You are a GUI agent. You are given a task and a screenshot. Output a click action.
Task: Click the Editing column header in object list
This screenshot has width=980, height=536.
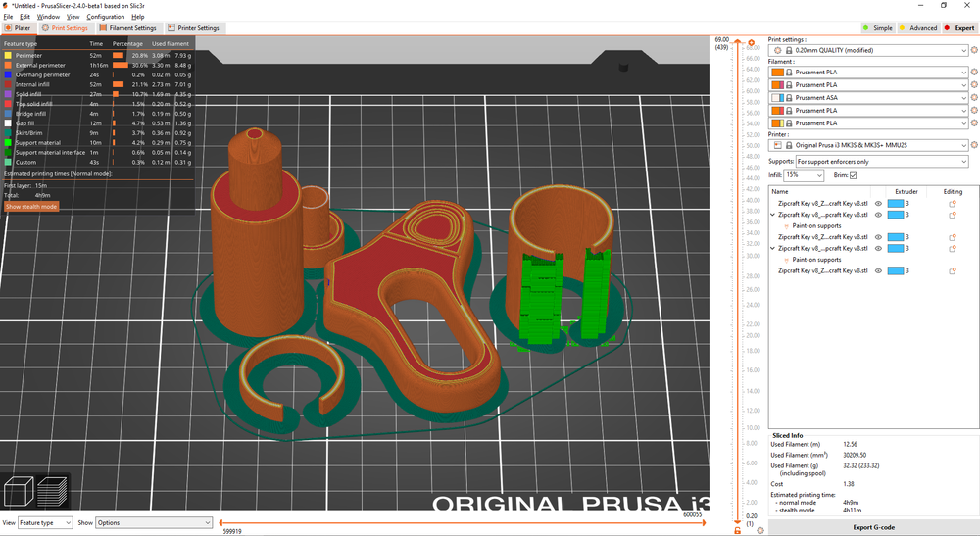click(953, 192)
